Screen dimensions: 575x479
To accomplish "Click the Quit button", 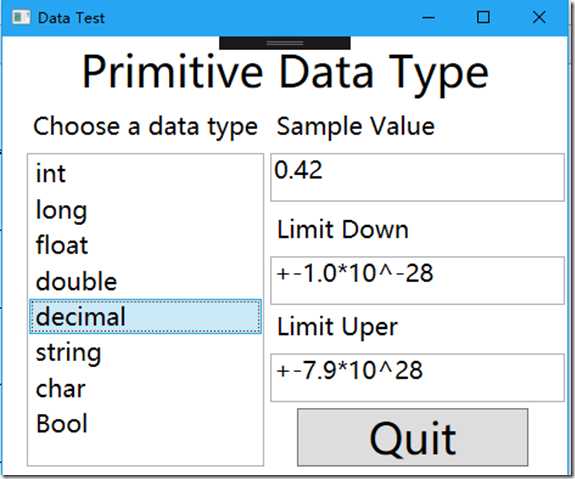I will (413, 437).
